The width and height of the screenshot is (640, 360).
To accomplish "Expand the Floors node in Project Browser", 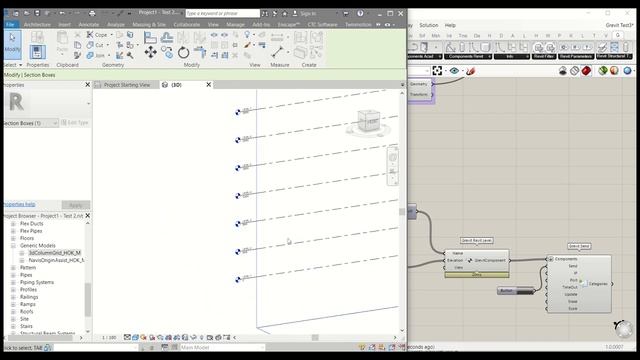I will coord(13,238).
